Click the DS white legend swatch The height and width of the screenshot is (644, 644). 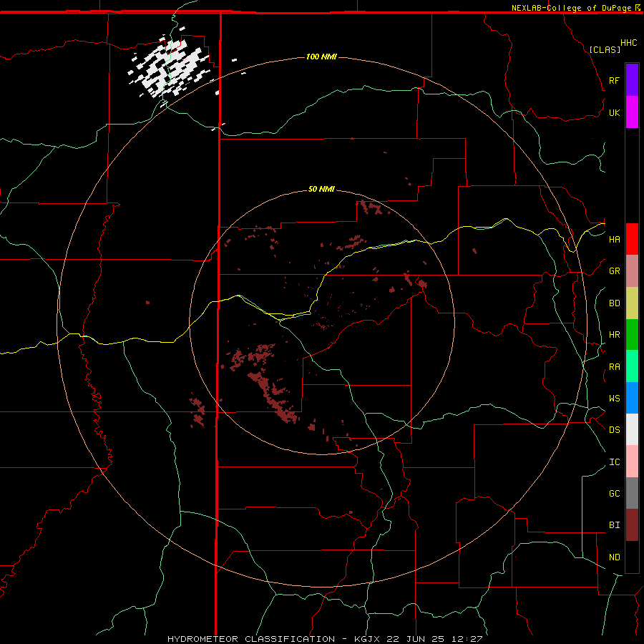point(632,429)
